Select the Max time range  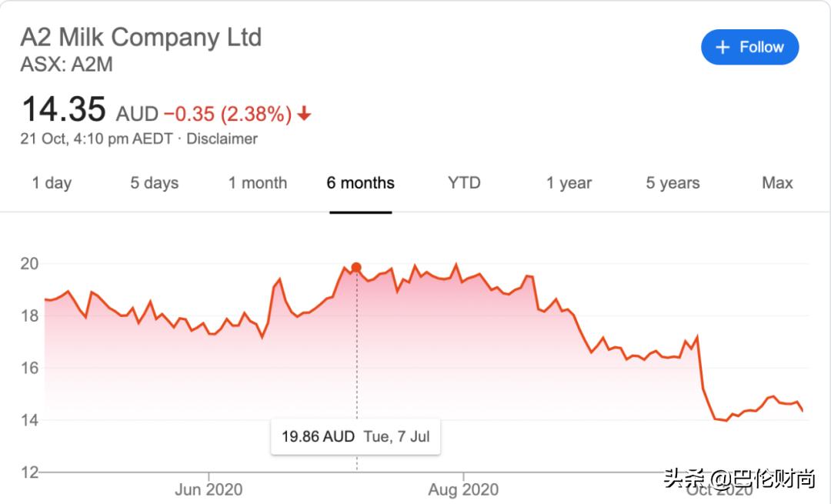[x=777, y=183]
